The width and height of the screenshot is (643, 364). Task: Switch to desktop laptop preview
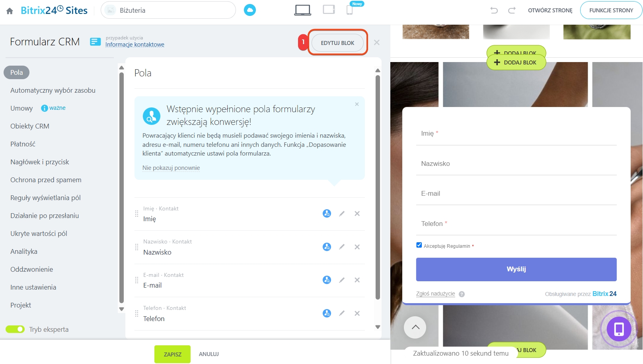pyautogui.click(x=303, y=10)
